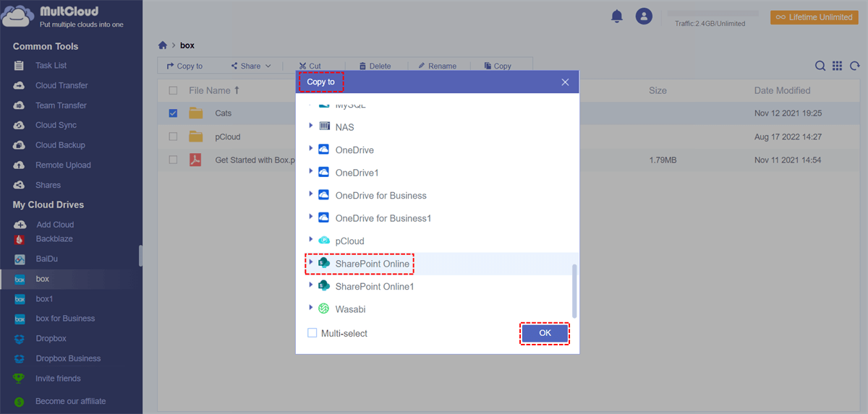Go to home folder icon in breadcrumb
The height and width of the screenshot is (414, 868).
click(163, 46)
